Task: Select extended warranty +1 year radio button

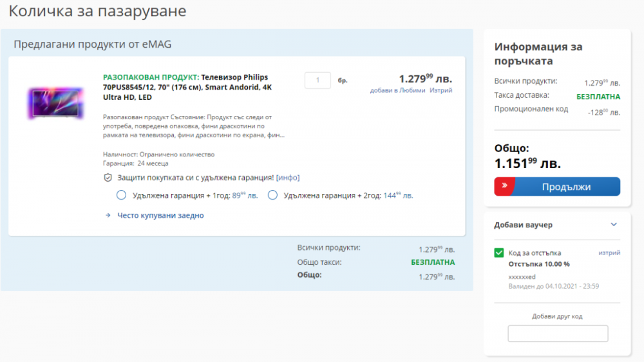Action: point(121,195)
